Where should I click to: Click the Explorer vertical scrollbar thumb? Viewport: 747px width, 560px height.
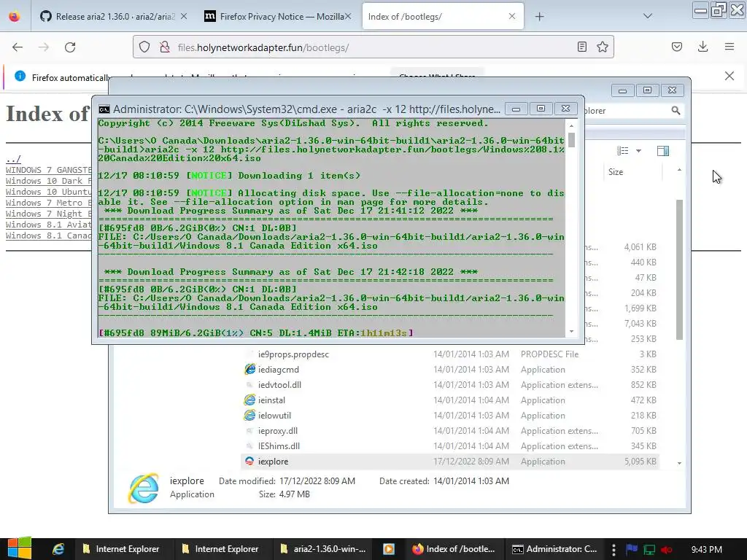click(x=679, y=270)
